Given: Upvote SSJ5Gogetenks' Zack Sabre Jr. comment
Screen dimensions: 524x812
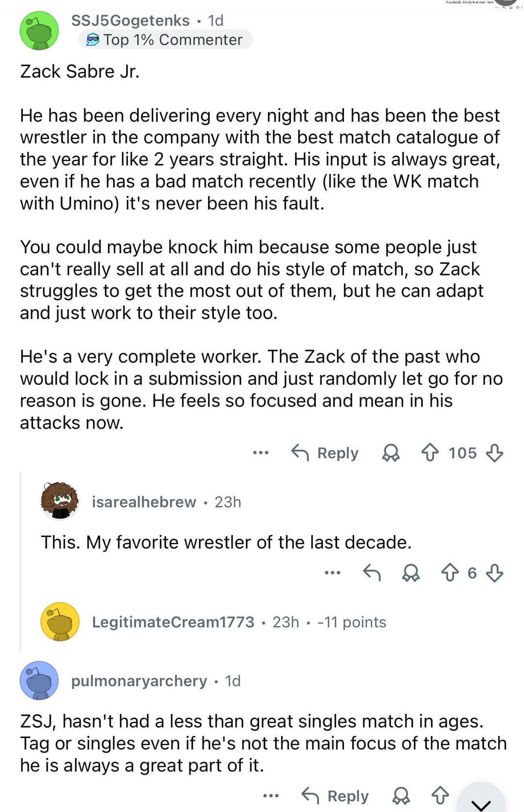Looking at the screenshot, I should pos(430,453).
